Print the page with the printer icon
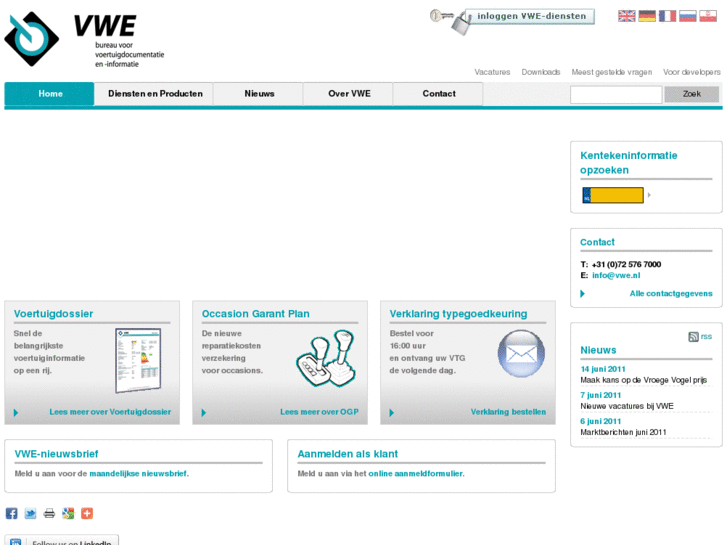The image size is (727, 545). click(49, 513)
